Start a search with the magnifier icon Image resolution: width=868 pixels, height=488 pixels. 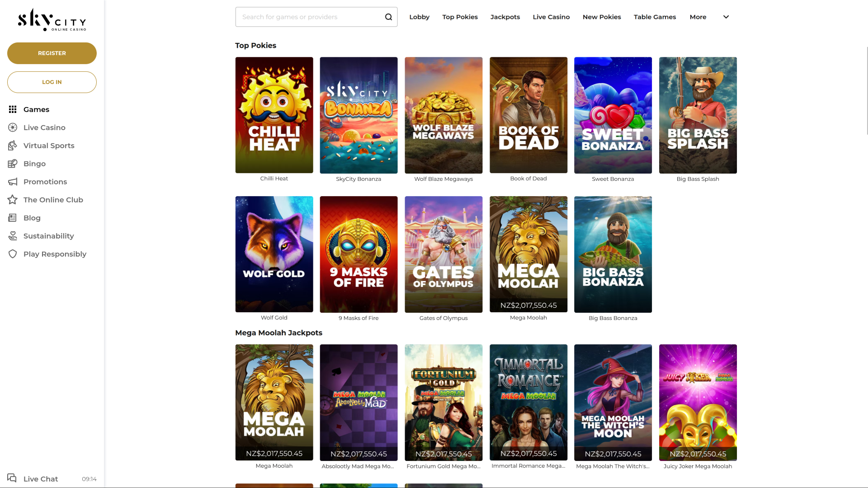(388, 17)
